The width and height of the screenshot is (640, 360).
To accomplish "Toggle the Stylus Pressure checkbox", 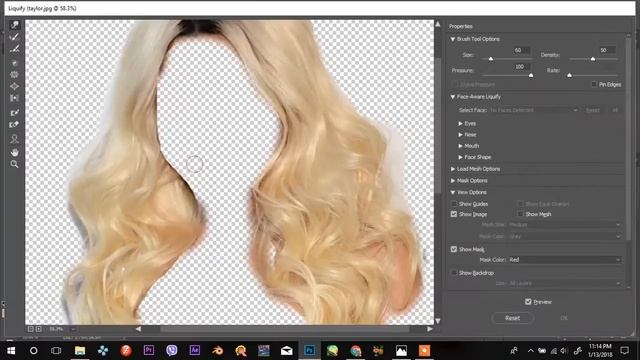I will [455, 84].
